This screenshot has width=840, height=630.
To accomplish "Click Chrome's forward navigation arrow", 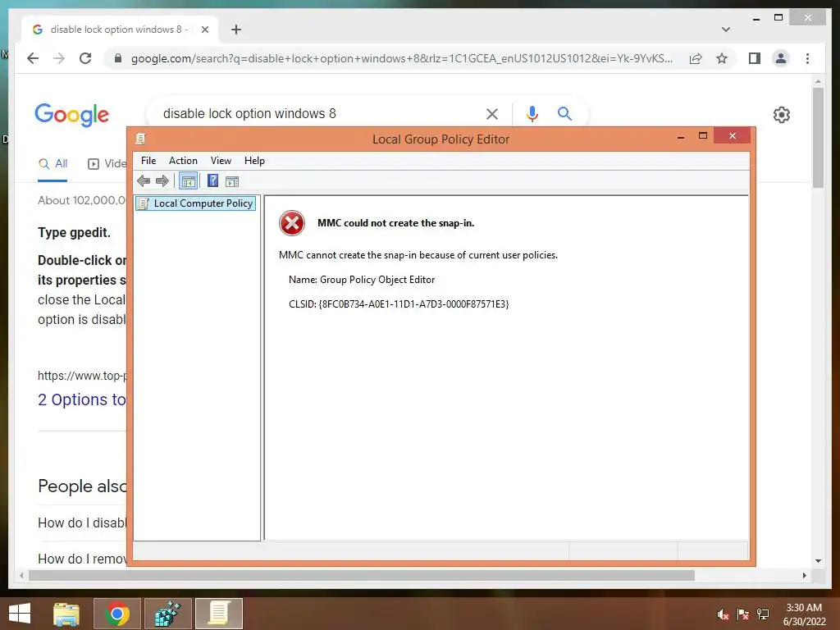I will [x=59, y=58].
